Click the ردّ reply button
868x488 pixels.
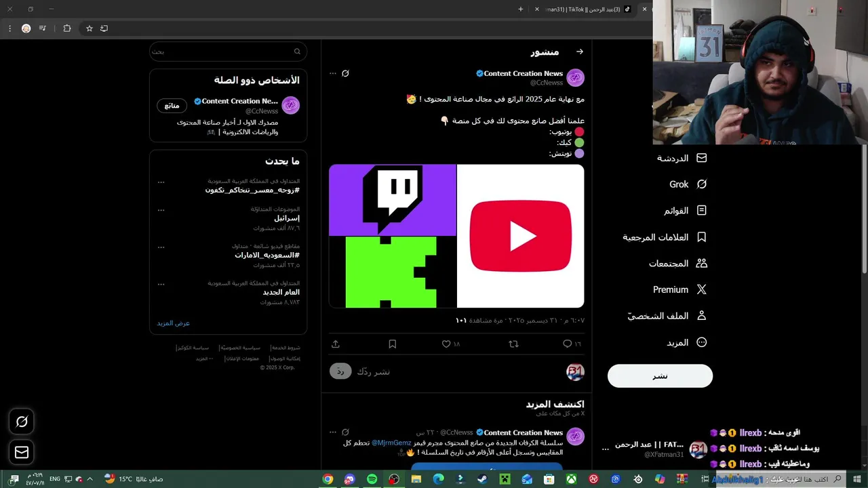coord(340,371)
